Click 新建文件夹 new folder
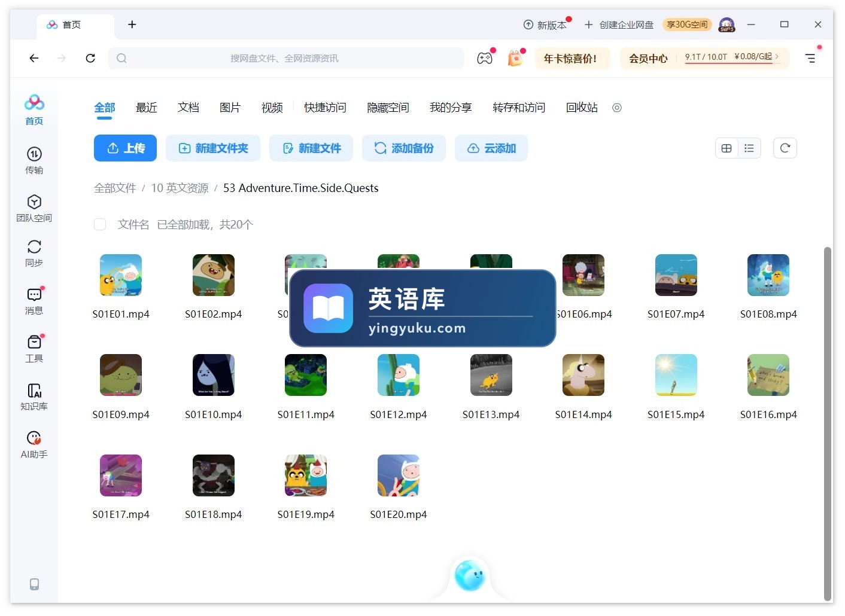 click(x=213, y=148)
